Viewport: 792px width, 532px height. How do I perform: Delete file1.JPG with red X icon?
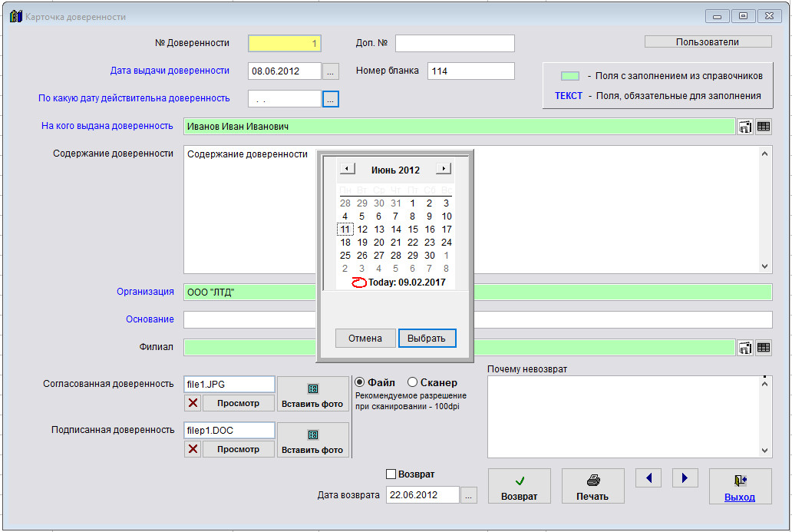(193, 403)
